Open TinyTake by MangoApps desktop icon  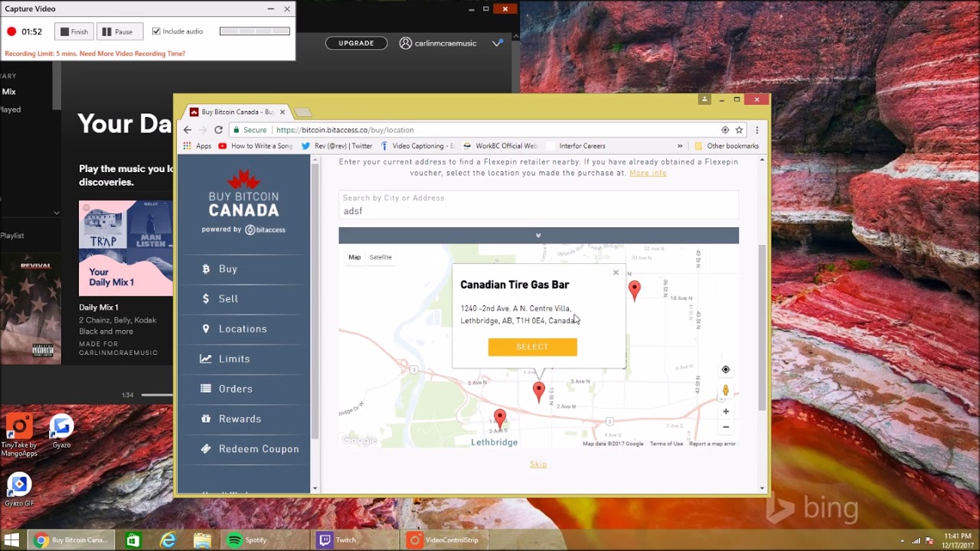[19, 435]
